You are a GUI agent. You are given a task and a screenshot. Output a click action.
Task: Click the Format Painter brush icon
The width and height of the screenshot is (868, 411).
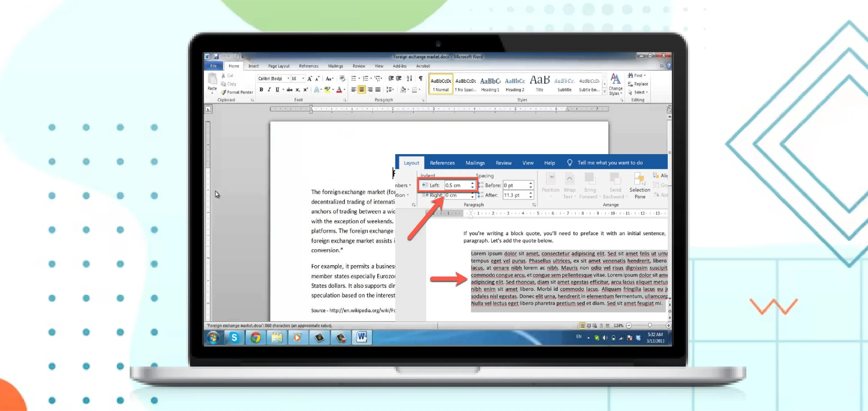(223, 92)
